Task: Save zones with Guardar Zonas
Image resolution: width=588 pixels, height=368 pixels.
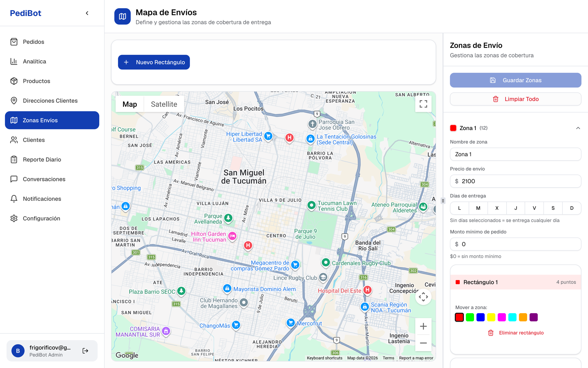Action: 516,80
